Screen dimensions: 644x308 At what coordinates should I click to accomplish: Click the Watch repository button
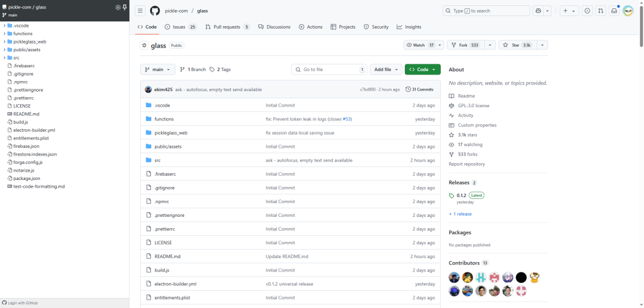[420, 45]
